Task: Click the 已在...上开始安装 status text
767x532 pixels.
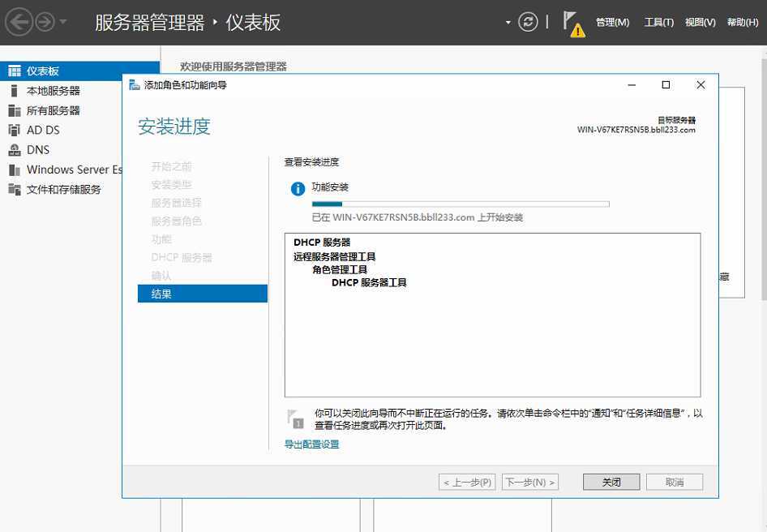Action: (x=418, y=217)
